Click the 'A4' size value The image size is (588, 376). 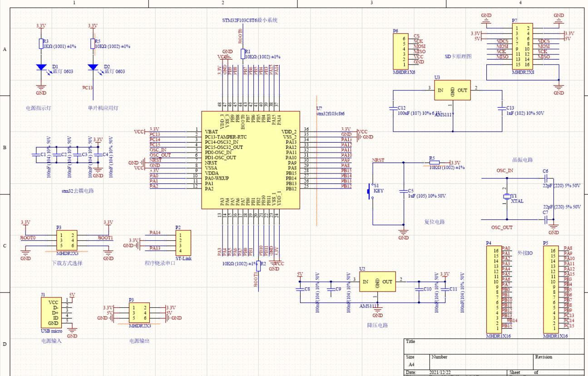point(411,364)
